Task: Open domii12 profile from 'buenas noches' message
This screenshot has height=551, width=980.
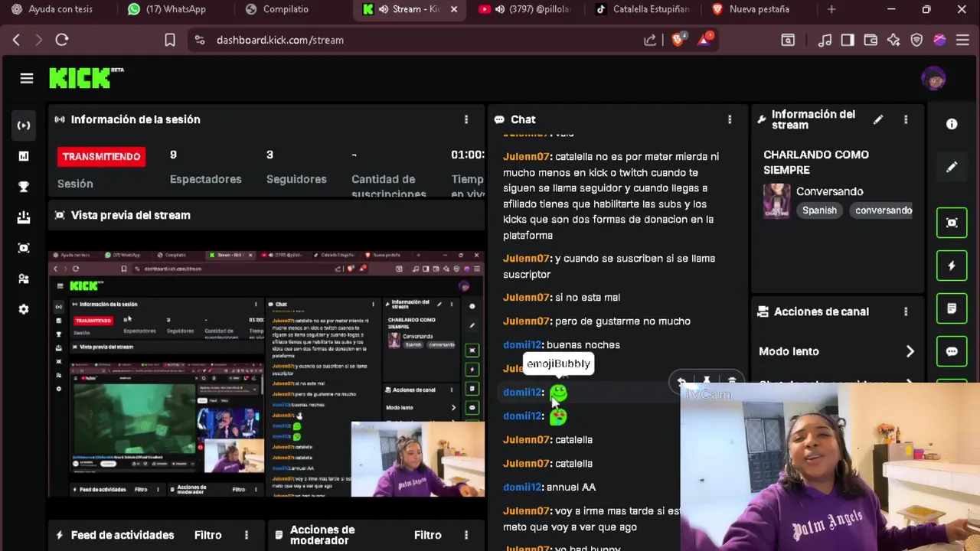Action: 522,345
